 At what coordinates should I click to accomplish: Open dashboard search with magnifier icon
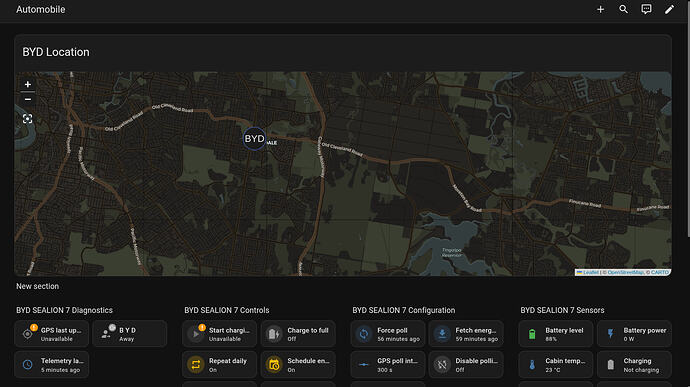[x=624, y=9]
